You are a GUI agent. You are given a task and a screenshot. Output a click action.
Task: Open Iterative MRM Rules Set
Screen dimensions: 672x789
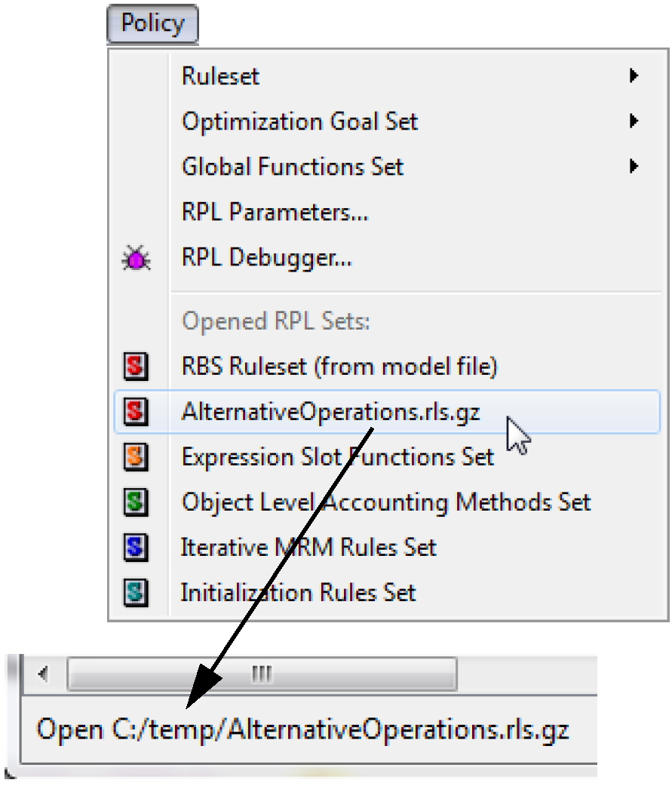click(308, 548)
